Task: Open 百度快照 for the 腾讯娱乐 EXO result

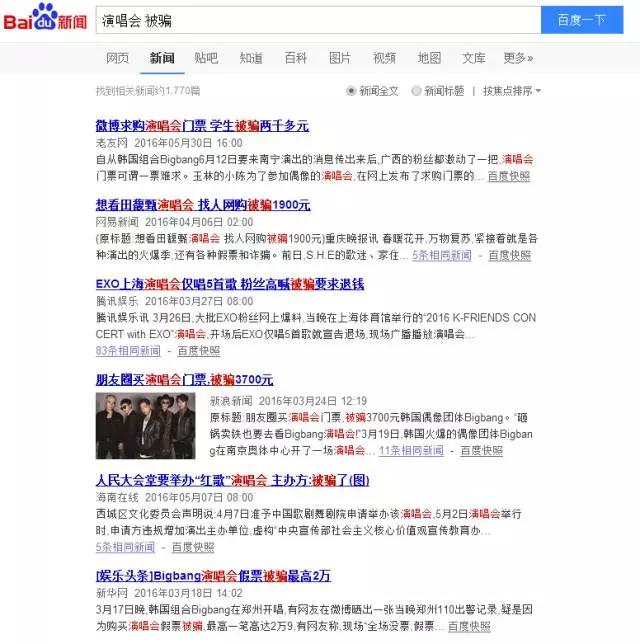Action: point(199,351)
